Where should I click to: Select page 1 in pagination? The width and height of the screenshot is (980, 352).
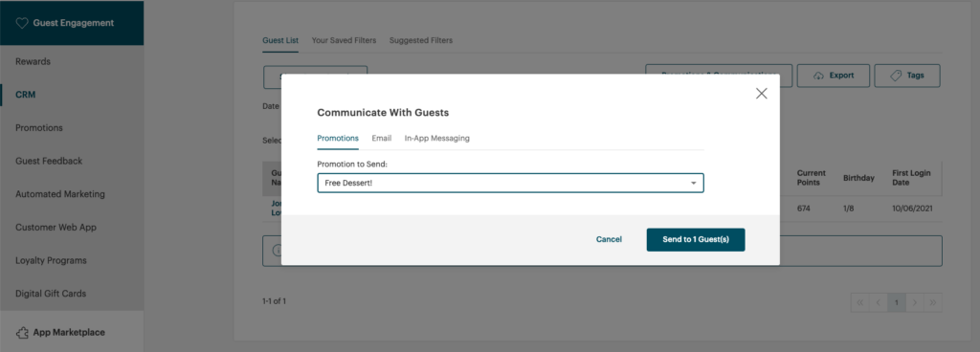tap(896, 302)
